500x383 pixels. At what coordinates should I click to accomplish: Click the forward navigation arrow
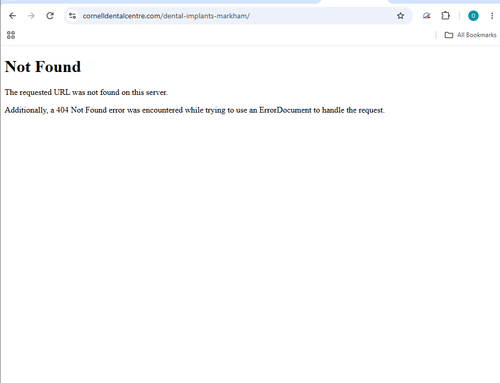pos(31,16)
